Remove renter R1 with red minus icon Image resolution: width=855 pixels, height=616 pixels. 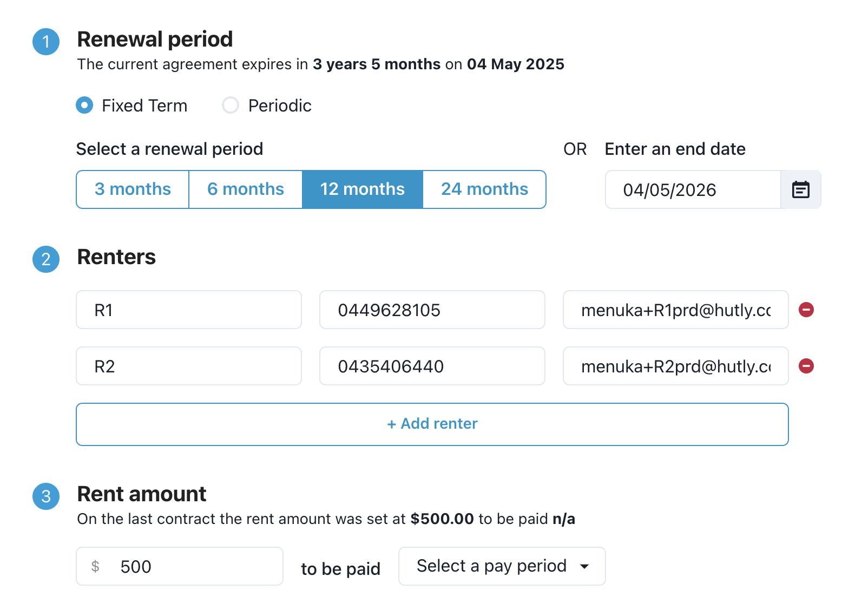pos(806,310)
